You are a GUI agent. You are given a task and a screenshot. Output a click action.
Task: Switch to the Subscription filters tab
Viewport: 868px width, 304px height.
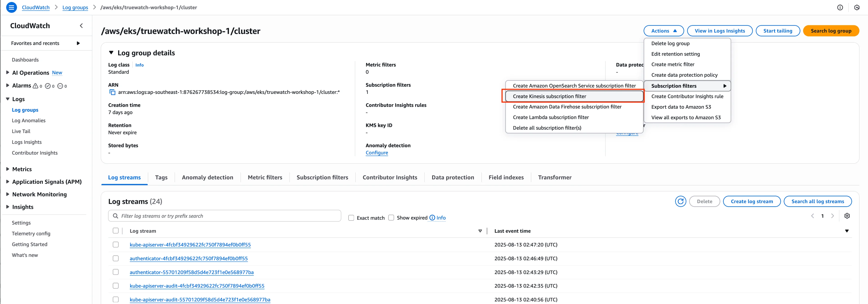pos(322,177)
